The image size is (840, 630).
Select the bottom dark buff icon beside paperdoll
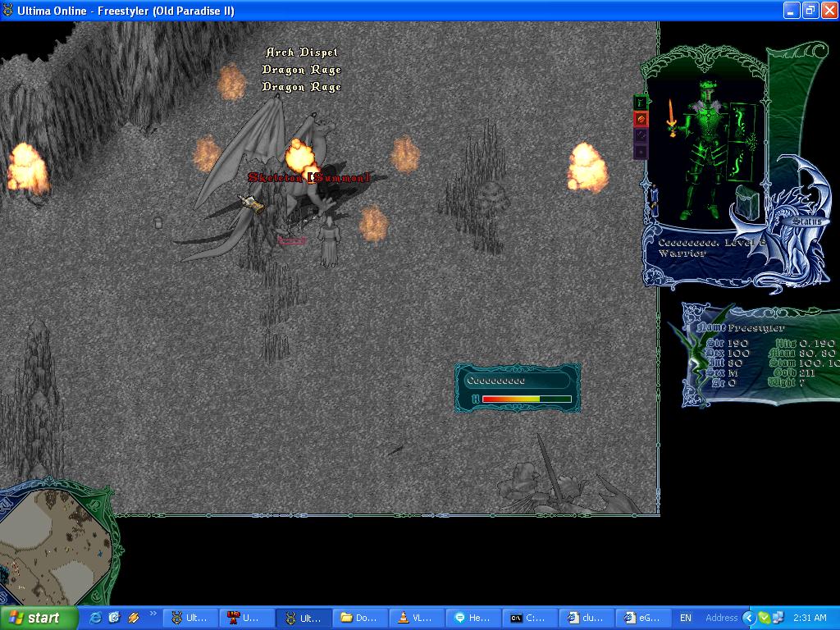[641, 152]
